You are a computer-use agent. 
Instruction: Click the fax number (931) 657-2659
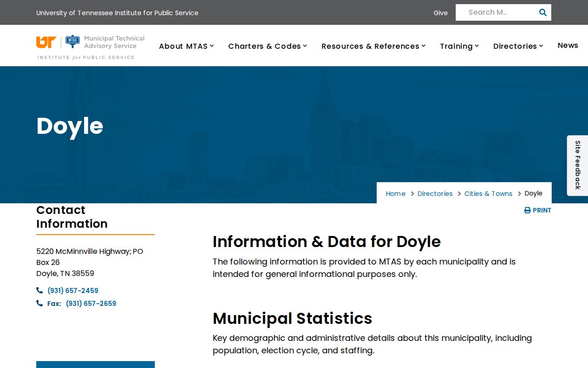click(91, 304)
